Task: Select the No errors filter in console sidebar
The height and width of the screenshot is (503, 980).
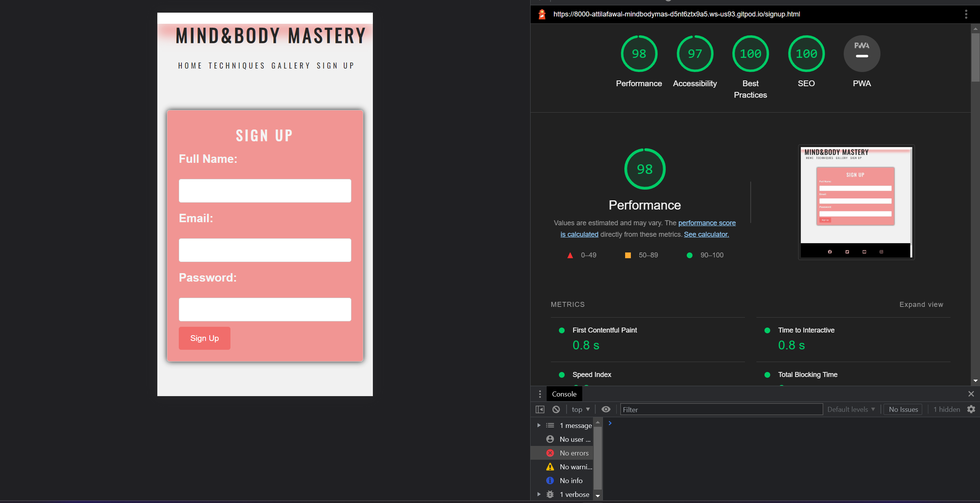Action: click(x=574, y=453)
